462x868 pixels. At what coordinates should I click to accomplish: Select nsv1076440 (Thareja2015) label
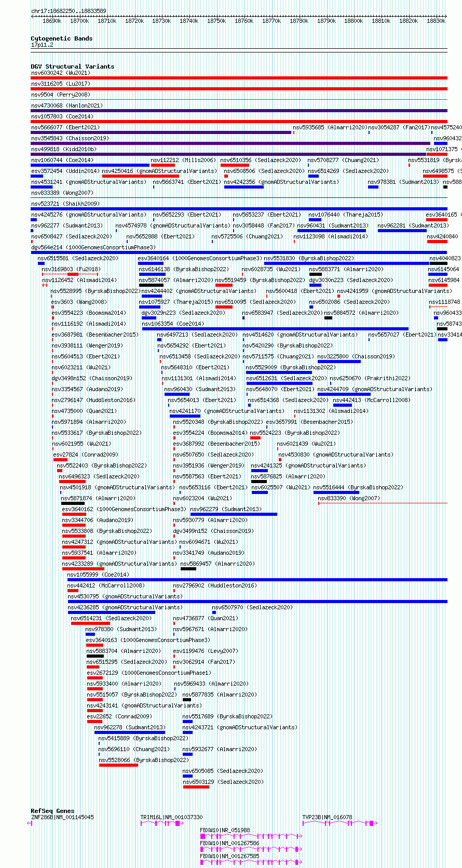(x=346, y=215)
